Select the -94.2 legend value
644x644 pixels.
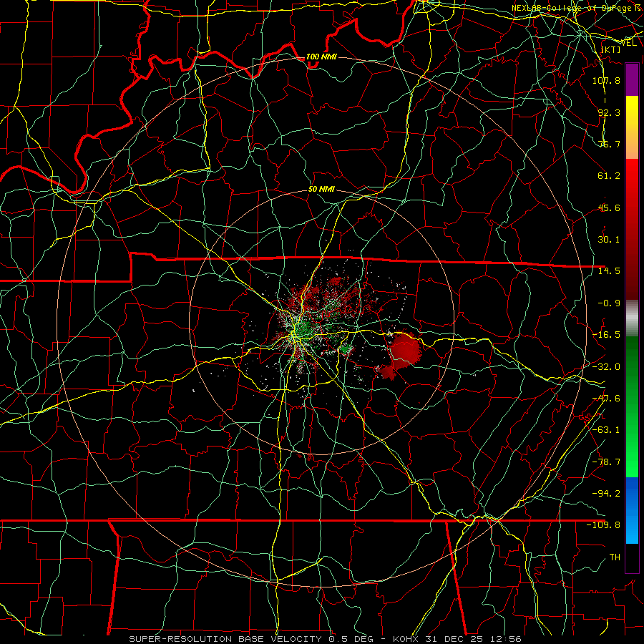(606, 494)
